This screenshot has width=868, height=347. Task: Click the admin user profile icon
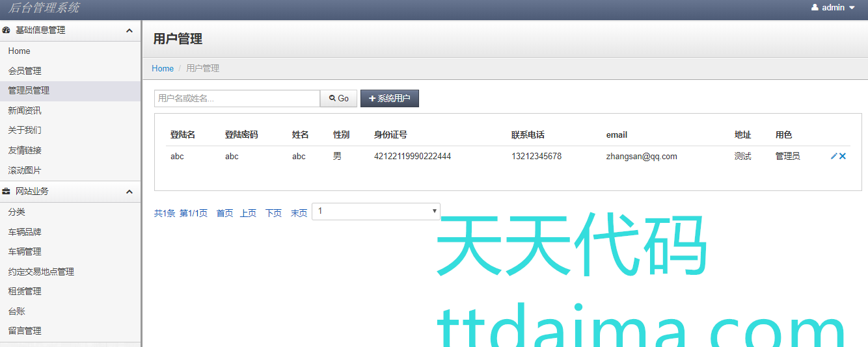coord(815,8)
